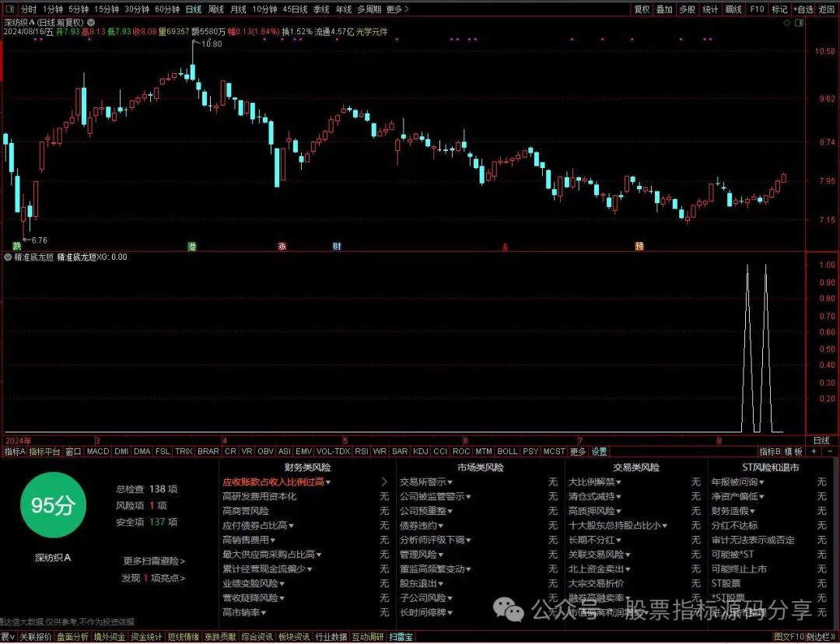
Task: Open the 资金统计 bottom tab
Action: click(x=146, y=638)
